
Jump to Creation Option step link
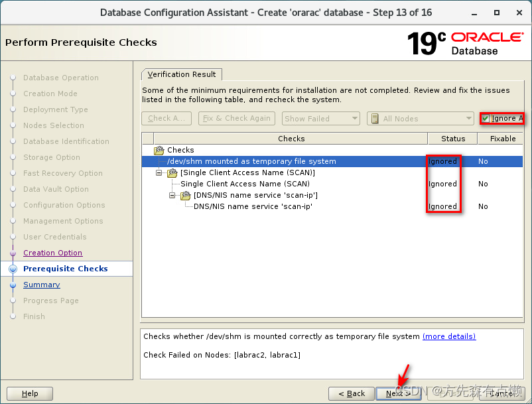[x=53, y=253]
